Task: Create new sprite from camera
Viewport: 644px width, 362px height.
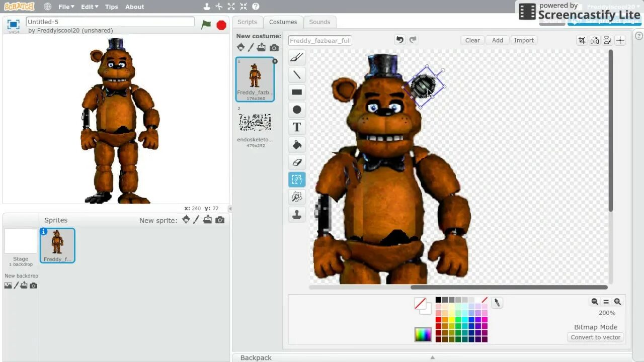Action: [220, 220]
